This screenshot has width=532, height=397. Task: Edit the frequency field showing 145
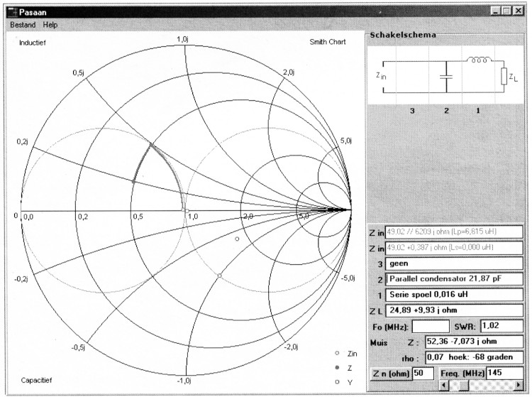(x=504, y=373)
